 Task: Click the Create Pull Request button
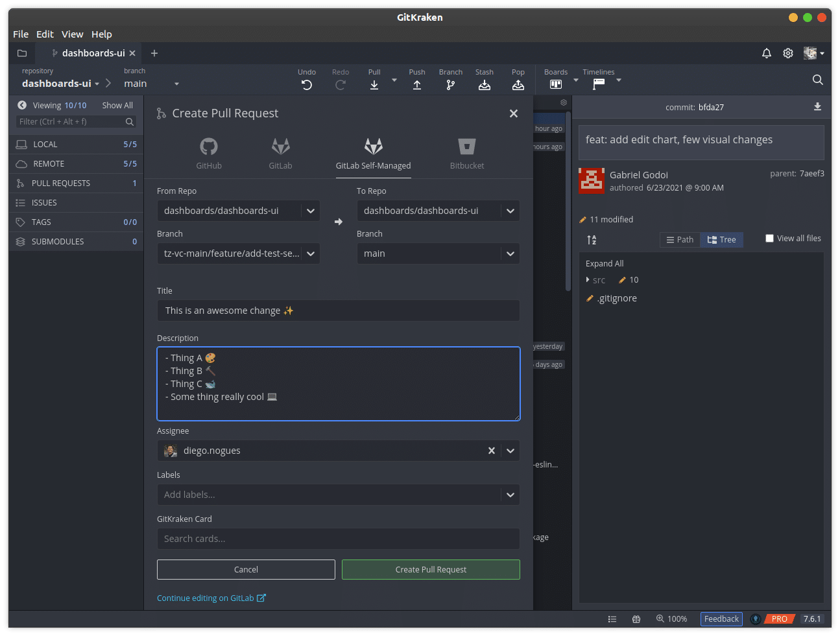(x=430, y=569)
